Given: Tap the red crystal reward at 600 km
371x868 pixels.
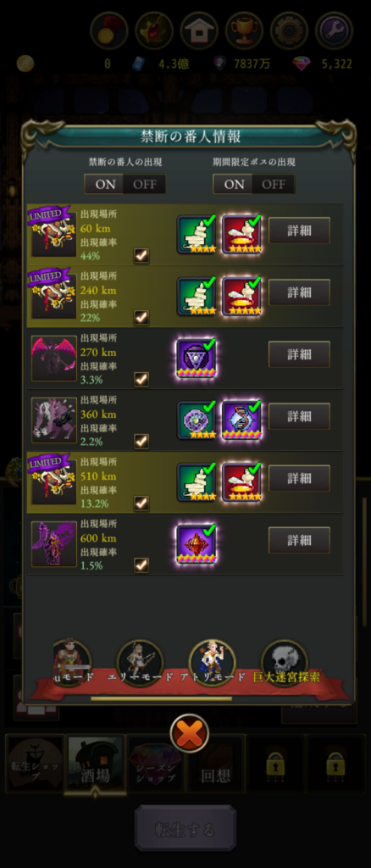Looking at the screenshot, I should (x=197, y=544).
